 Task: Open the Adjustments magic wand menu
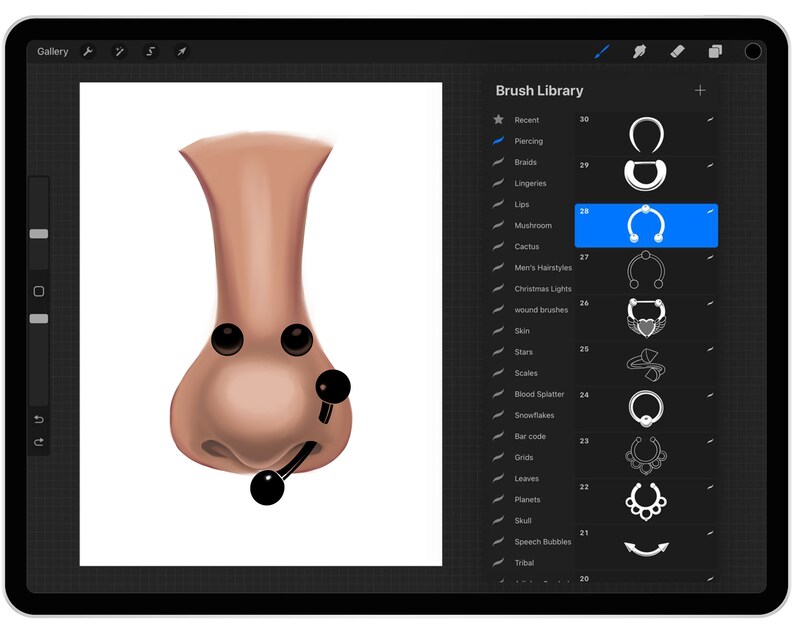(x=120, y=52)
